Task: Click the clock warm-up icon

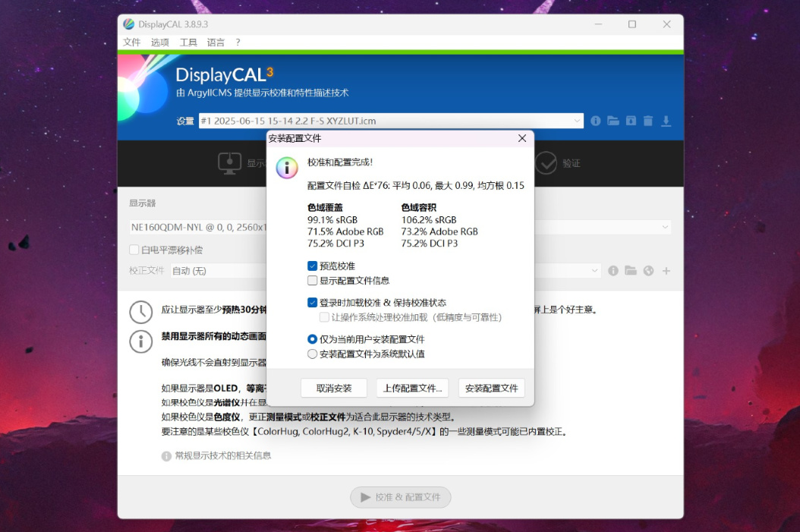Action: pos(141,312)
